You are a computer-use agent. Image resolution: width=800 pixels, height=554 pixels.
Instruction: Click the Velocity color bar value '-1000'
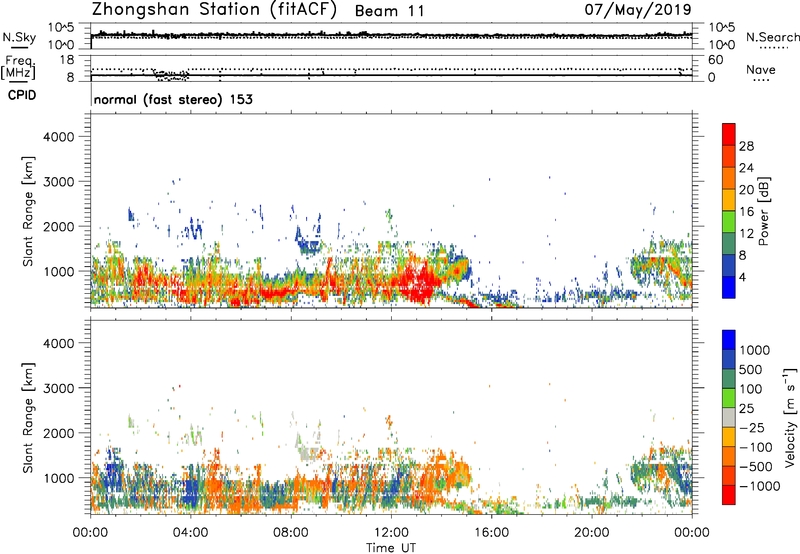[x=759, y=486]
